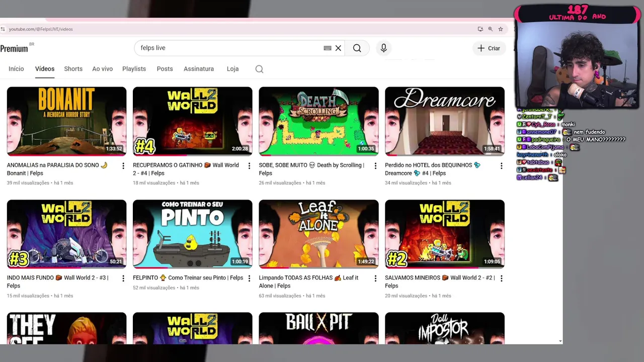Open the options menu for the INDO MAIS FUNDO video

tap(123, 279)
